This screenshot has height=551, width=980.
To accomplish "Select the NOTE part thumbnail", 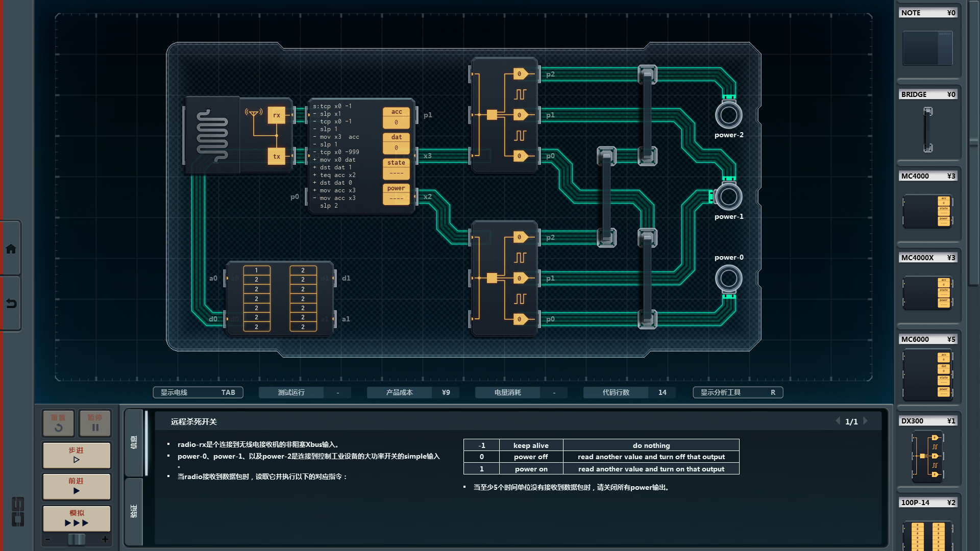I will 927,48.
